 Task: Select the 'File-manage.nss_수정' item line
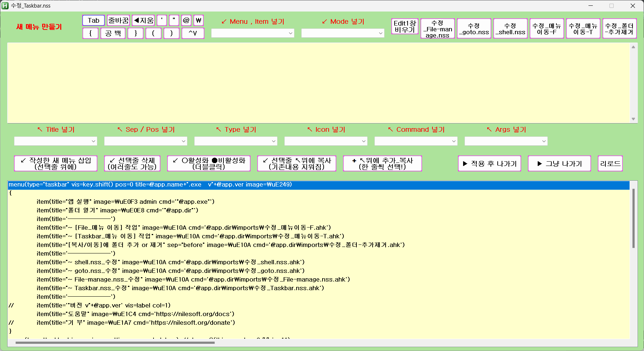[x=319, y=279]
